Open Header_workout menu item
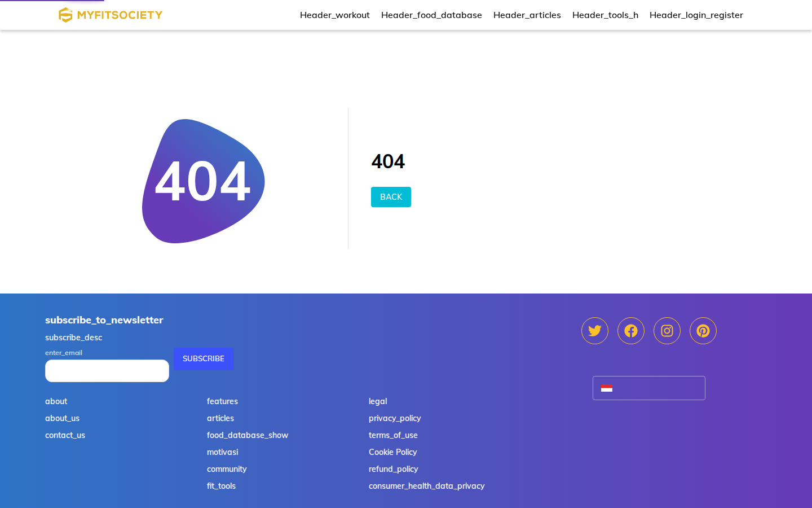This screenshot has width=812, height=508. point(335,15)
